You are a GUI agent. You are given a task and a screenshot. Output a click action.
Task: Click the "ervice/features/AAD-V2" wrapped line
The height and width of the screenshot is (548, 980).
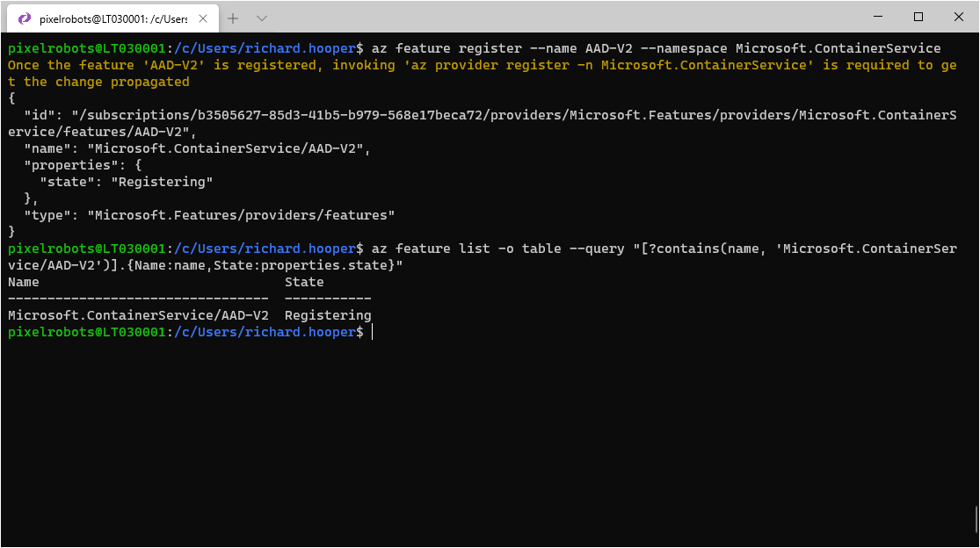pos(102,133)
